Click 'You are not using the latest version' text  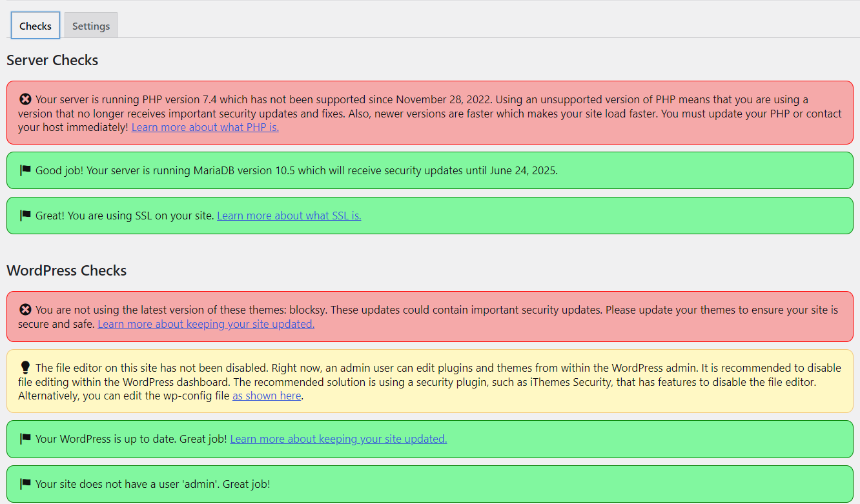coord(428,317)
